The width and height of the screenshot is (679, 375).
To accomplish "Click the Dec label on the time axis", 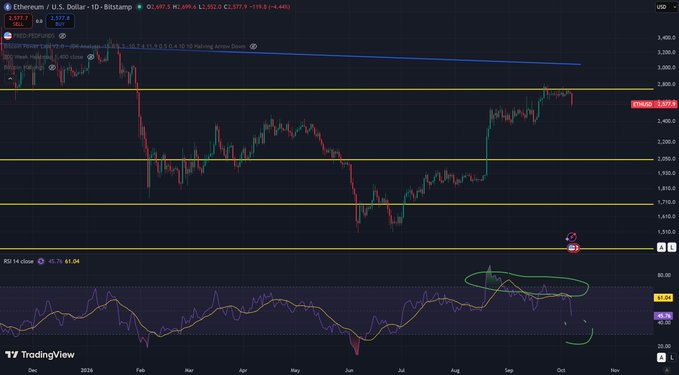I will (32, 370).
